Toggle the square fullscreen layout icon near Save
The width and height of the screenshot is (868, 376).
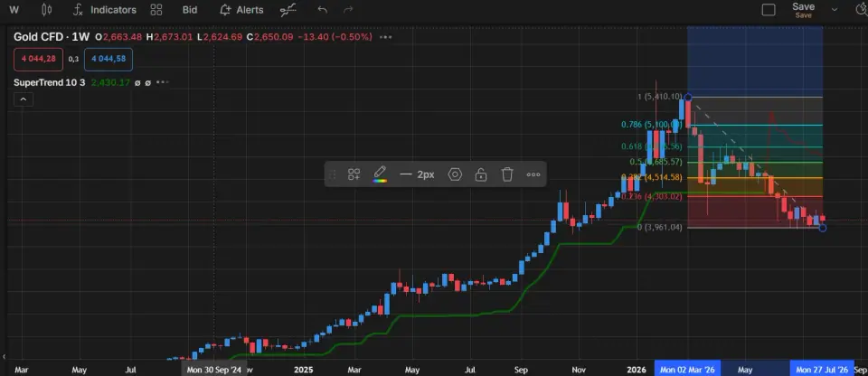(769, 10)
